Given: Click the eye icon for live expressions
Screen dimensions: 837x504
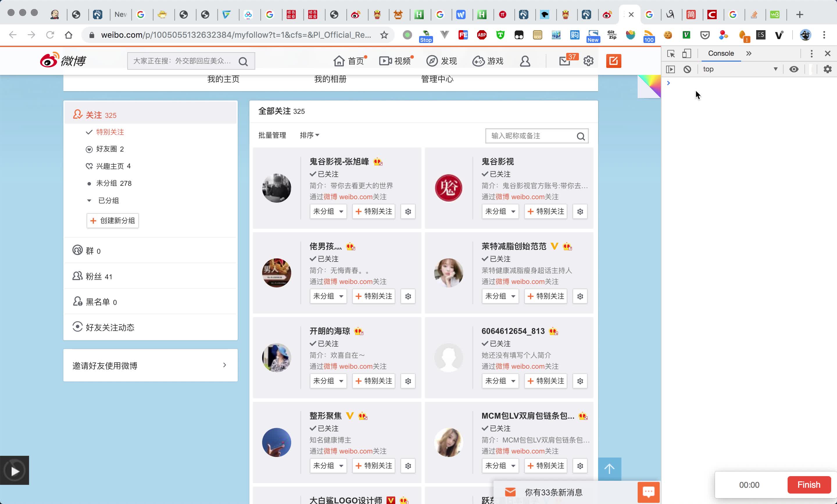Looking at the screenshot, I should pos(794,69).
